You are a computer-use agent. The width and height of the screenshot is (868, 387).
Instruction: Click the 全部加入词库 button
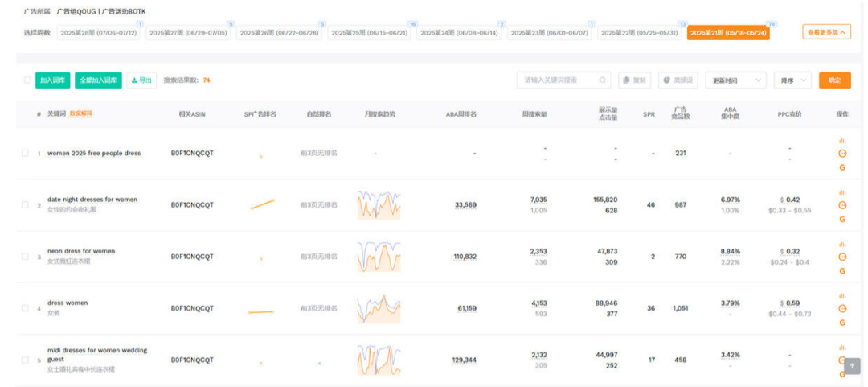(99, 80)
